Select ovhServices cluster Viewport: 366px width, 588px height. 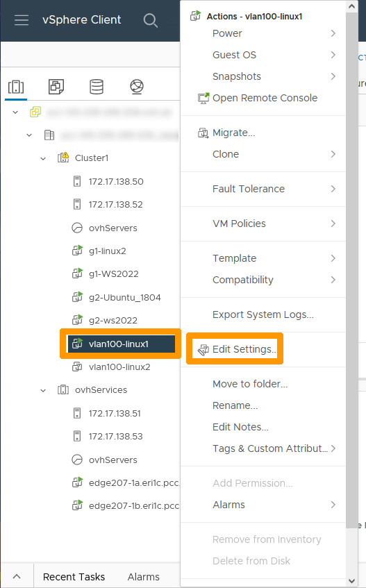coord(101,389)
